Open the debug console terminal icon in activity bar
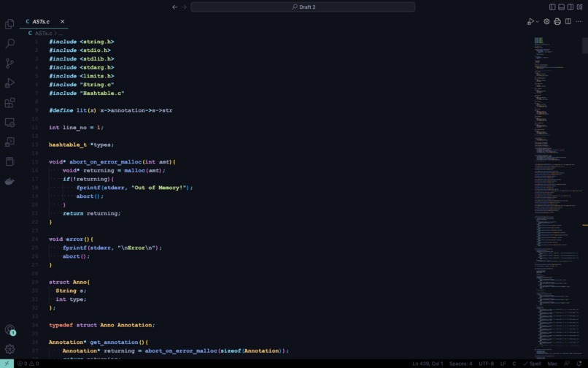 click(x=9, y=142)
